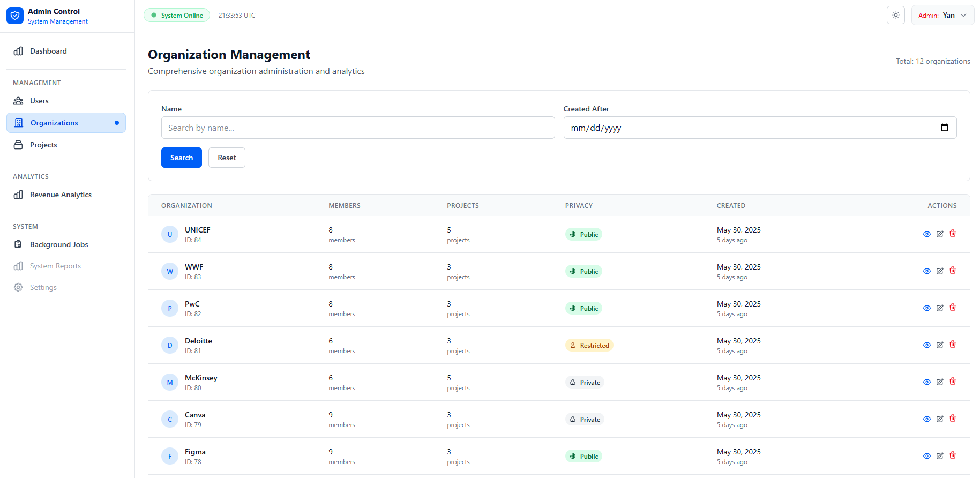Click the Reset filter button

click(227, 158)
